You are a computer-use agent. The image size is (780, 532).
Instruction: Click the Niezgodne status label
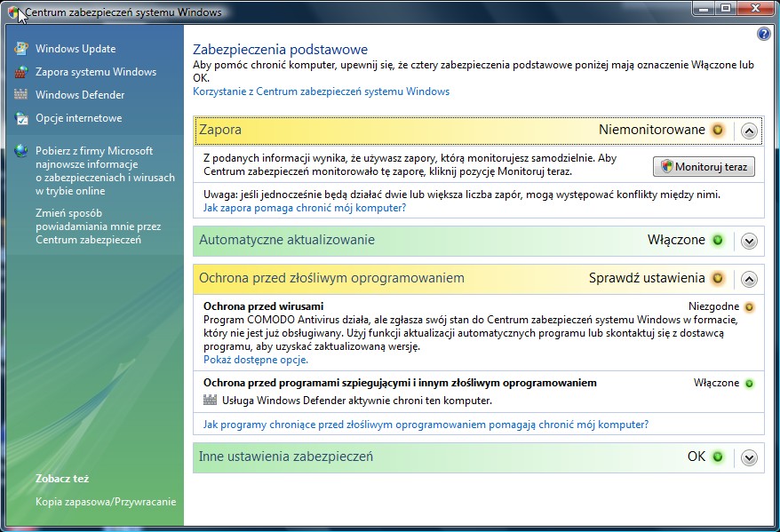click(714, 306)
